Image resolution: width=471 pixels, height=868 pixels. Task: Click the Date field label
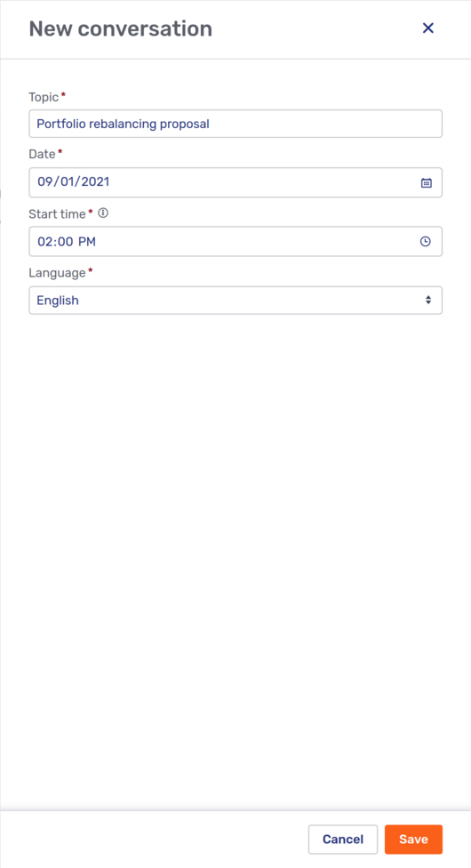[42, 154]
